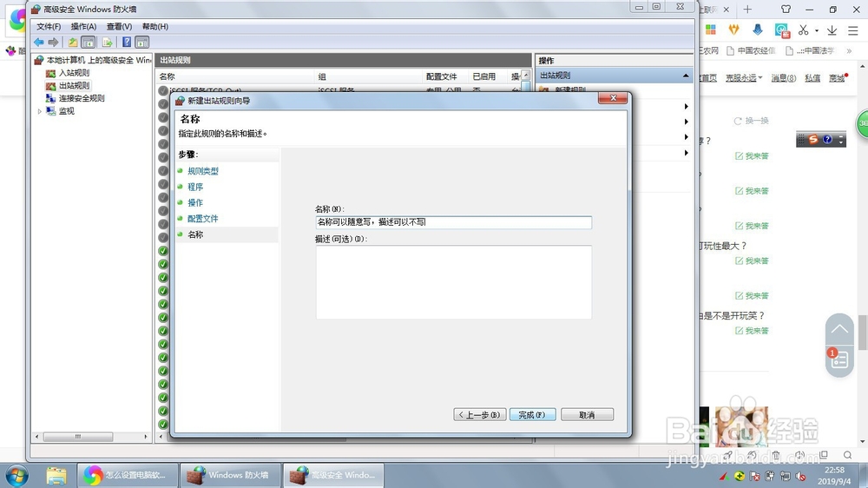Screen dimensions: 868x488
Task: Select 出站规则 in the tree
Action: [x=74, y=85]
